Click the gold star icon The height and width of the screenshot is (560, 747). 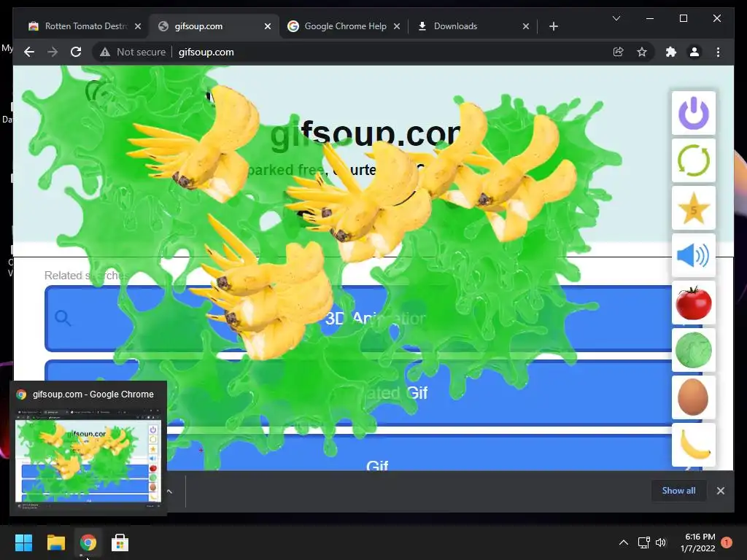(x=694, y=208)
